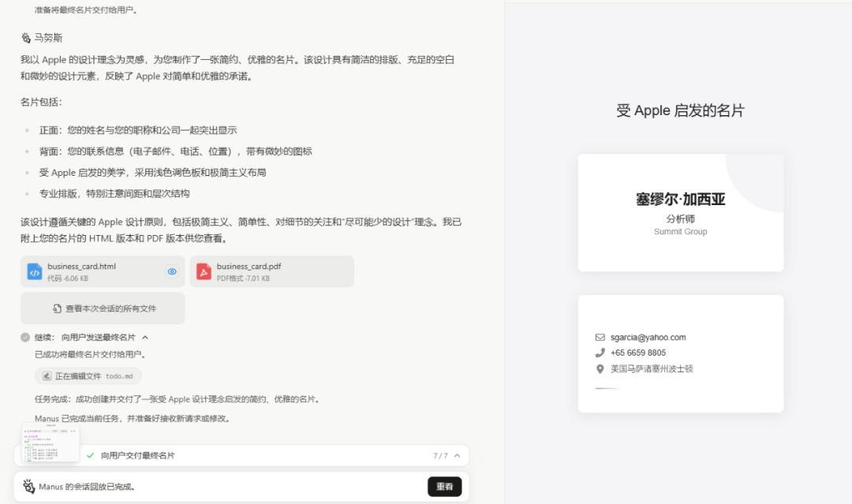Click the green checkmark in the task progress bar
This screenshot has height=504, width=852.
coord(90,456)
